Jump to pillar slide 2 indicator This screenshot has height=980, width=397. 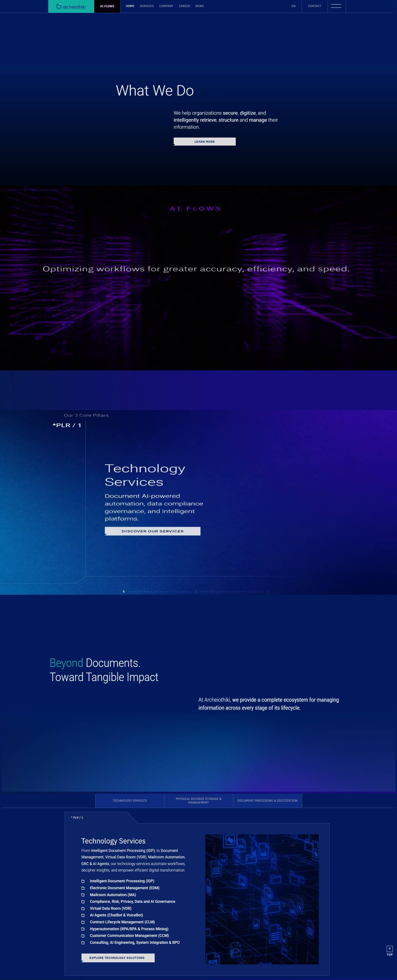coord(196,592)
